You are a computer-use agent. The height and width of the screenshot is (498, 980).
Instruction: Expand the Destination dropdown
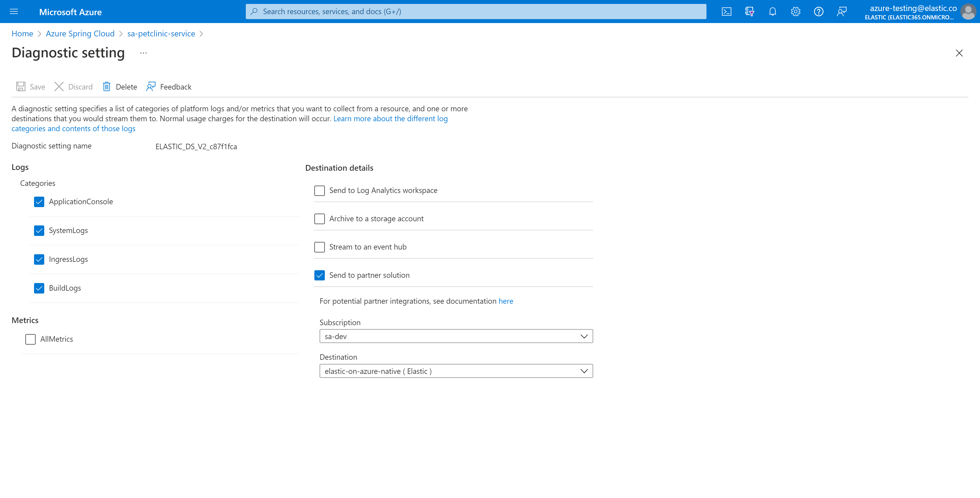[x=456, y=371]
